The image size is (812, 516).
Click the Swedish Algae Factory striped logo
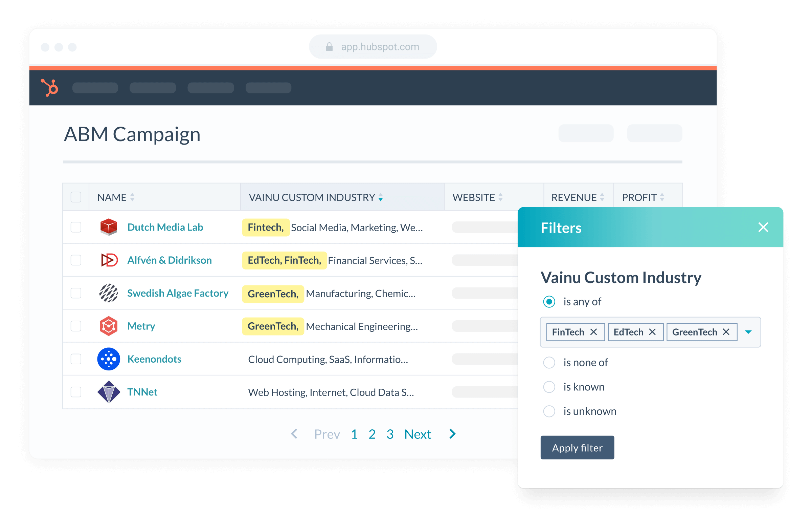109,293
